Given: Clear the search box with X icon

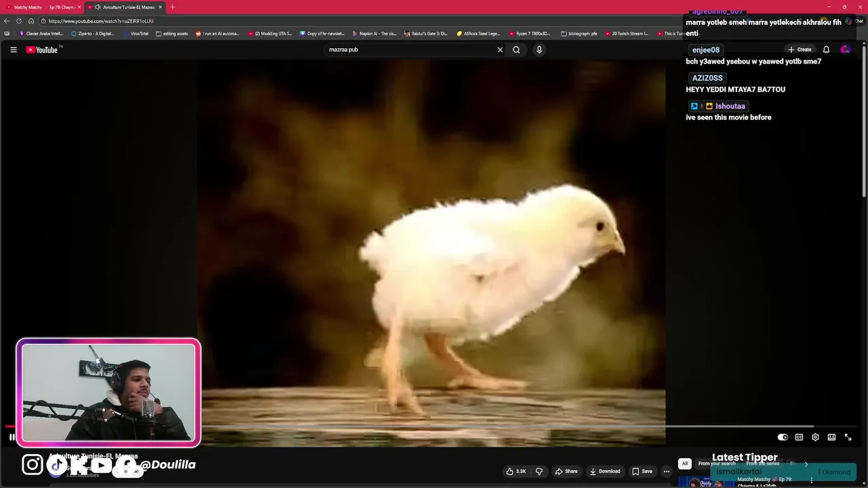Looking at the screenshot, I should tap(500, 49).
